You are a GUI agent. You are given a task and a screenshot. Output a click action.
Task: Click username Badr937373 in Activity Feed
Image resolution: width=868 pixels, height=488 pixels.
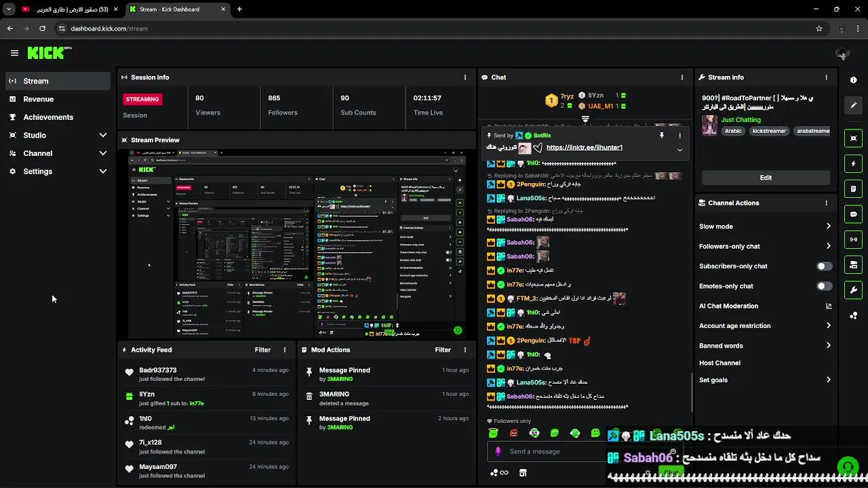pos(158,370)
